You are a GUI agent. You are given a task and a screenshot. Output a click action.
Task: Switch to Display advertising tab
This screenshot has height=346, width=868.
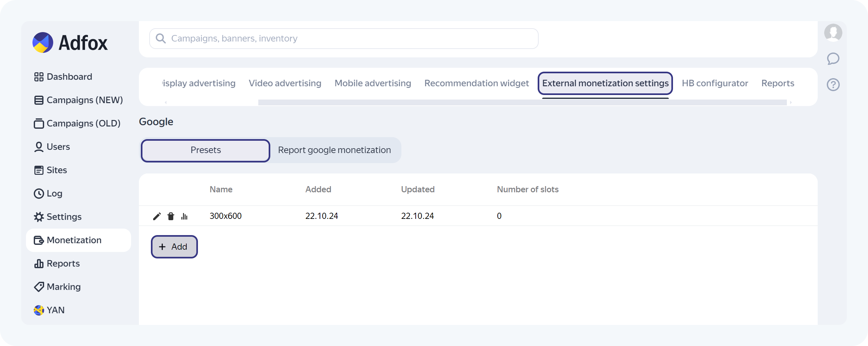pos(199,83)
